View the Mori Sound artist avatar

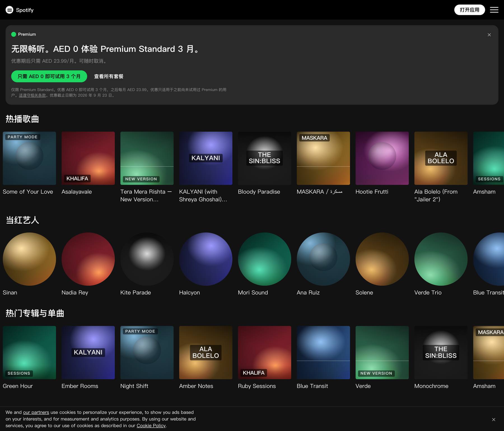click(265, 259)
